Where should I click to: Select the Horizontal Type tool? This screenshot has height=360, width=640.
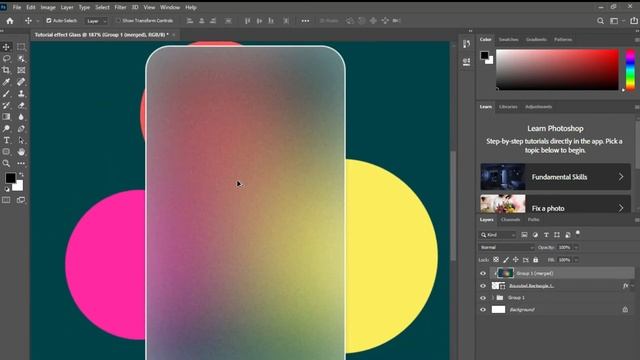coord(6,140)
